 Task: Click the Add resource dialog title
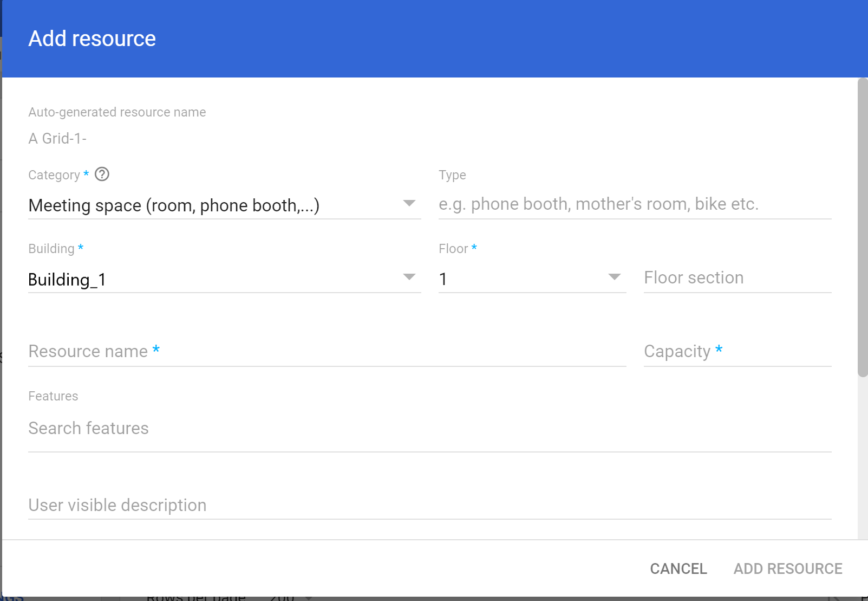92,39
